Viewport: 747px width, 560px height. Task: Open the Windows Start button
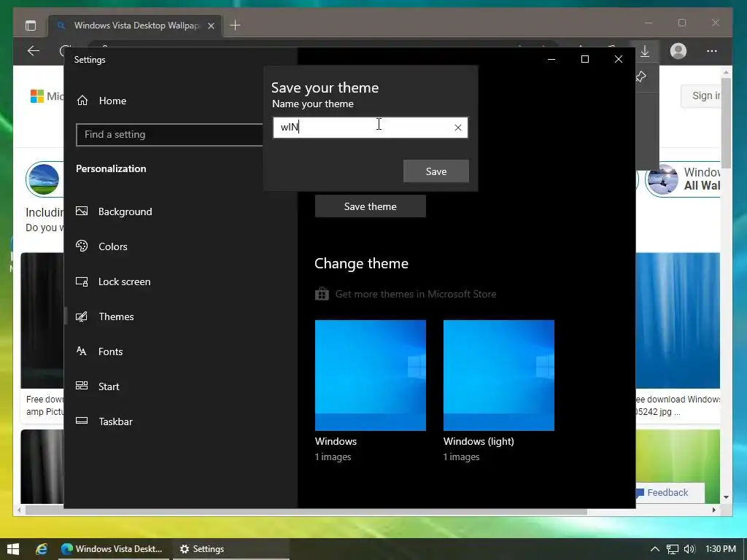pyautogui.click(x=13, y=549)
